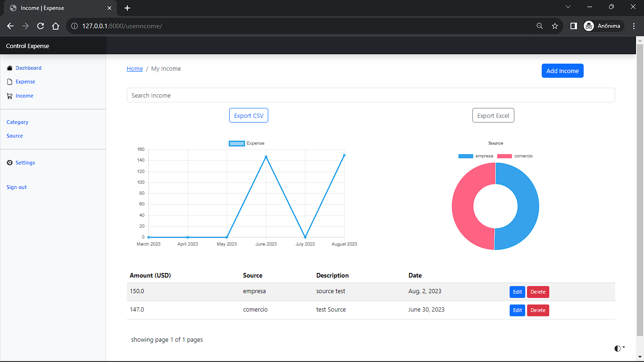Click Sign out in the sidebar
Screen dimensions: 644x362
tap(17, 187)
